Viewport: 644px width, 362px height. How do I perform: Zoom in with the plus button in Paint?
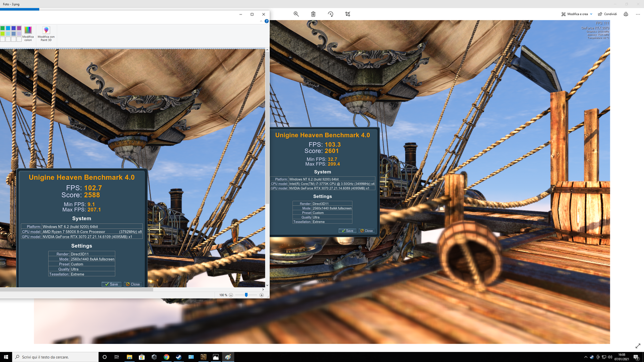[262, 295]
